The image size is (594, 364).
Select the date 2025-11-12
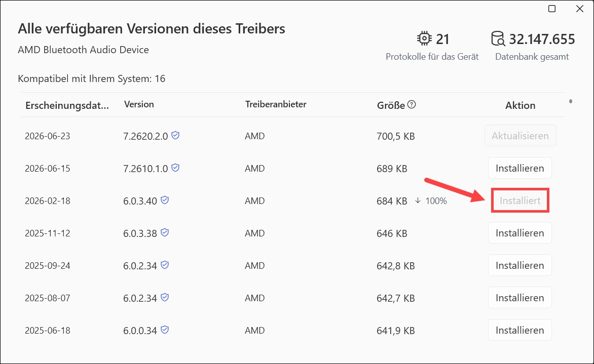point(48,233)
